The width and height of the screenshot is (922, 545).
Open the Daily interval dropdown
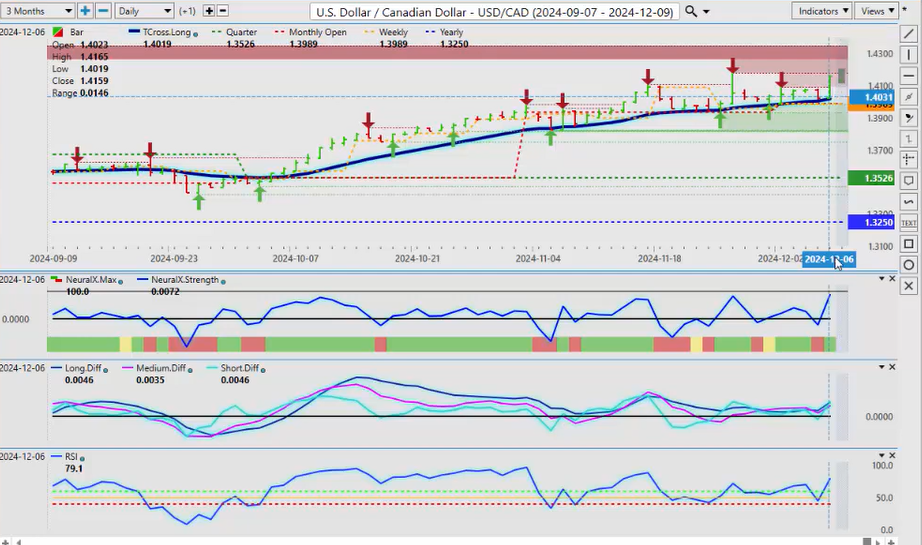pyautogui.click(x=144, y=11)
